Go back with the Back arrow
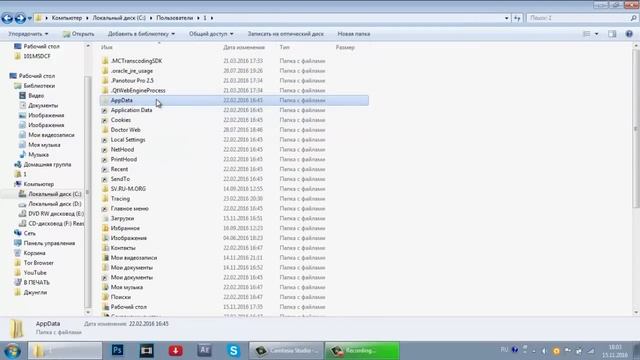 7,18
